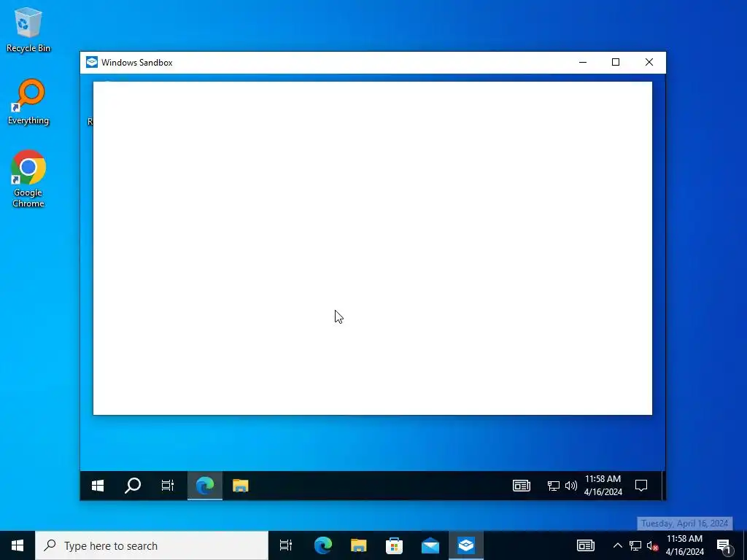Click the white loading window inside the Sandbox

[x=373, y=248]
